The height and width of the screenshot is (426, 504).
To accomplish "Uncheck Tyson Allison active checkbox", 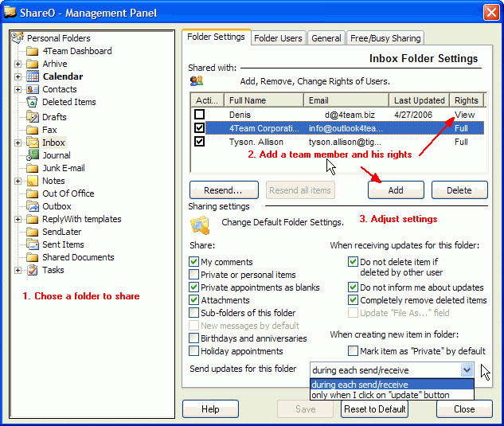I will 199,141.
